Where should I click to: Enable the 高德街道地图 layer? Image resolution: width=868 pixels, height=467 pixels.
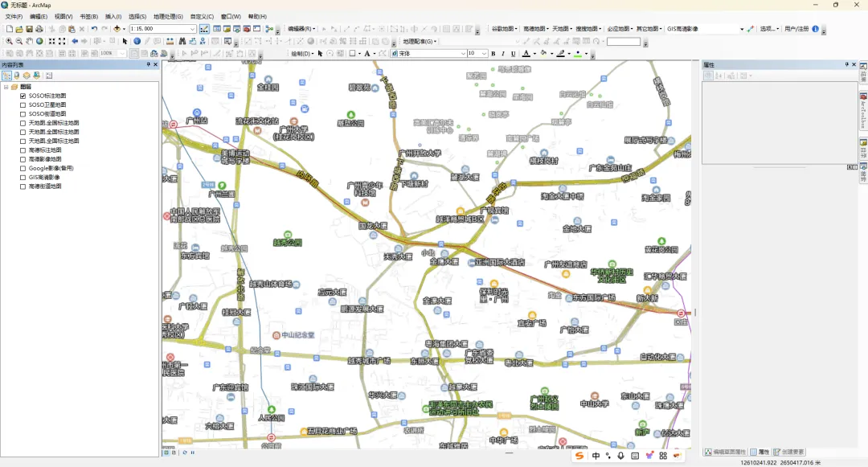coord(23,186)
